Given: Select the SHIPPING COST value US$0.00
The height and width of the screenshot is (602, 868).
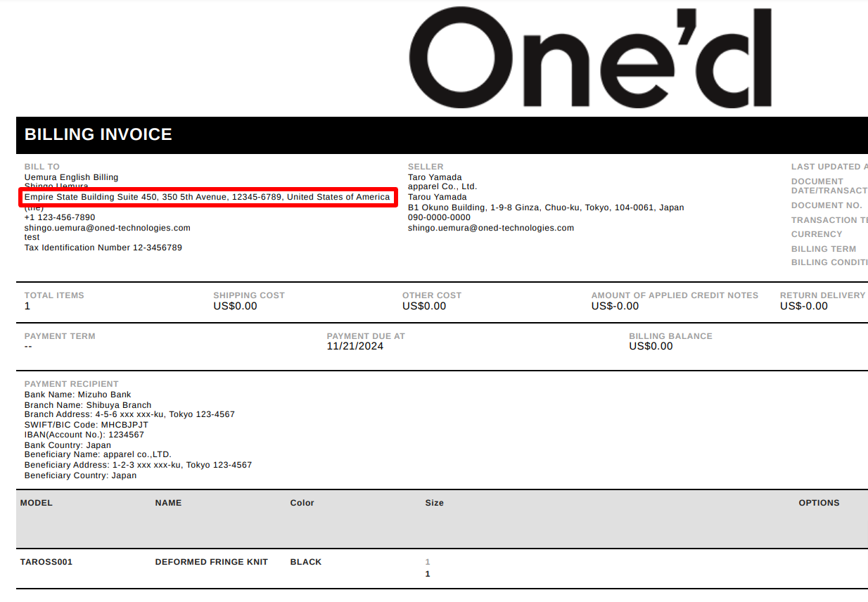Looking at the screenshot, I should (x=236, y=306).
